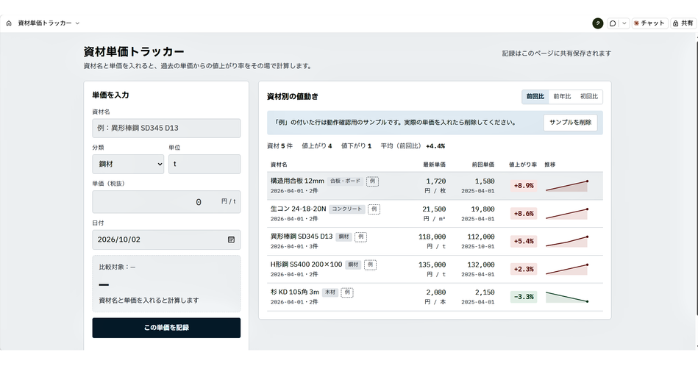Click the -3.3% decrease badge
Screen dimensions: 698x365
(524, 297)
